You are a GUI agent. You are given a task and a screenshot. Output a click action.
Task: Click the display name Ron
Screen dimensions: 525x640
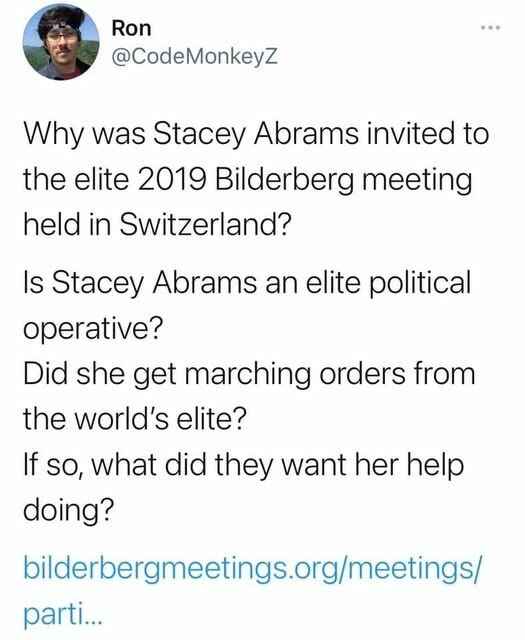pyautogui.click(x=131, y=29)
